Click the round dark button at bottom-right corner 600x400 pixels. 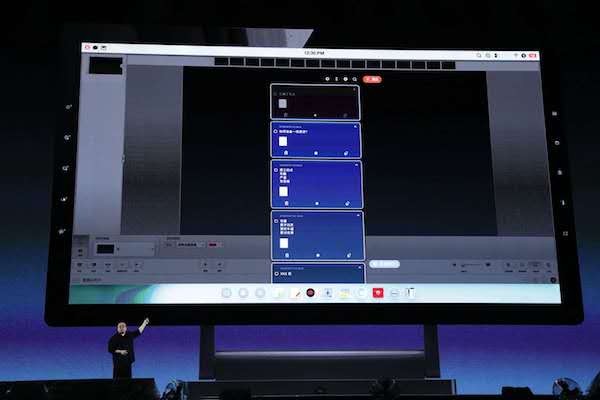coord(553,280)
